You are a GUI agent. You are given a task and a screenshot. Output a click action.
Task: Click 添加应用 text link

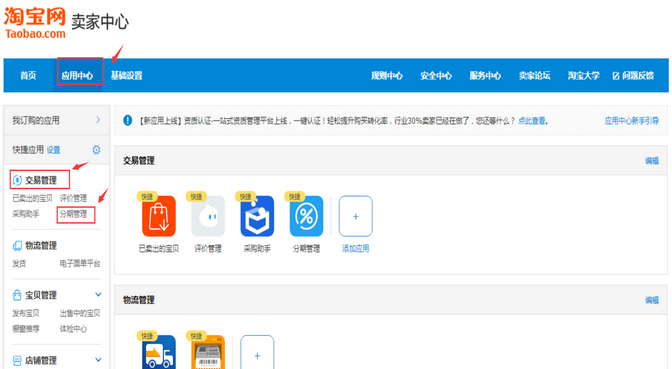356,249
